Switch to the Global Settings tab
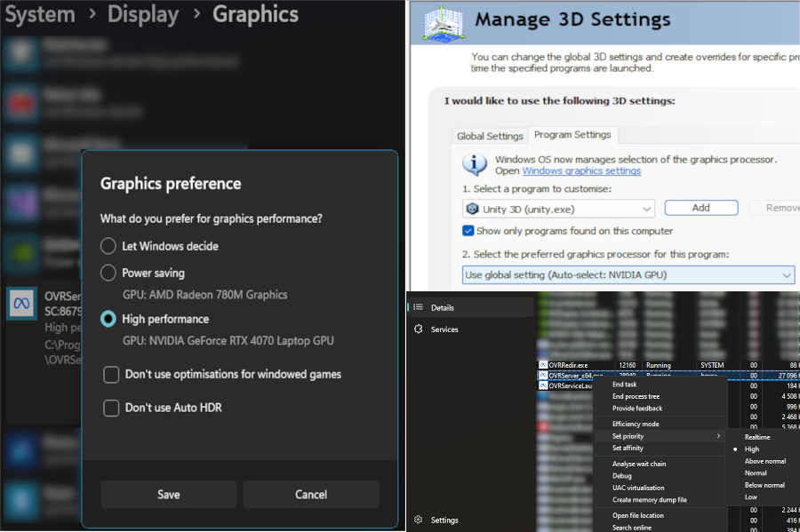 [x=490, y=136]
